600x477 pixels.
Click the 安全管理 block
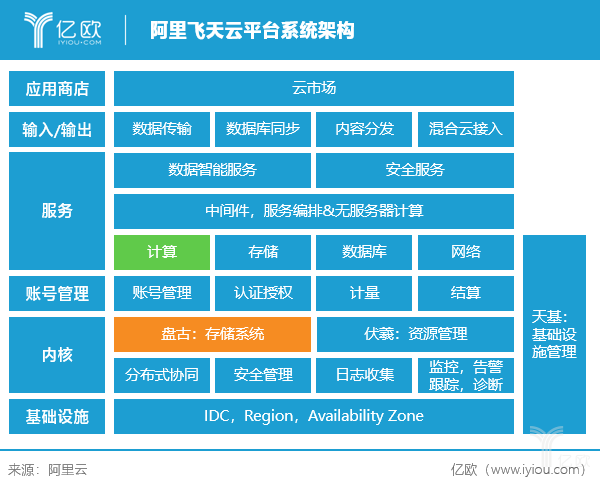tap(263, 375)
